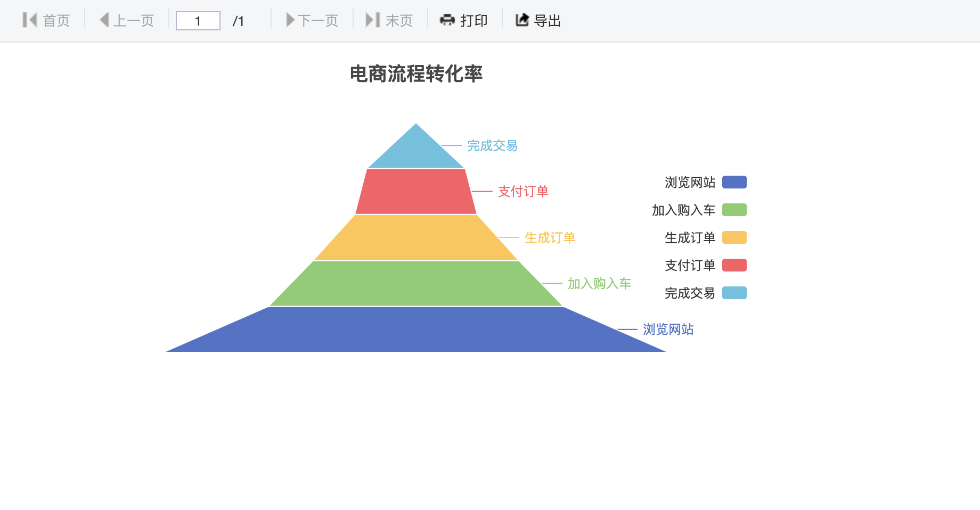
Task: Click the last page icon
Action: pyautogui.click(x=372, y=20)
